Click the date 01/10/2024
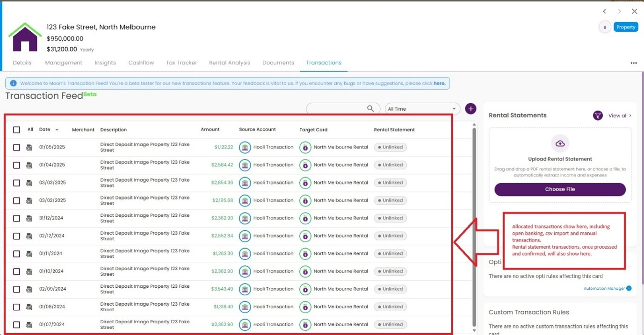Image resolution: width=644 pixels, height=335 pixels. click(x=52, y=271)
